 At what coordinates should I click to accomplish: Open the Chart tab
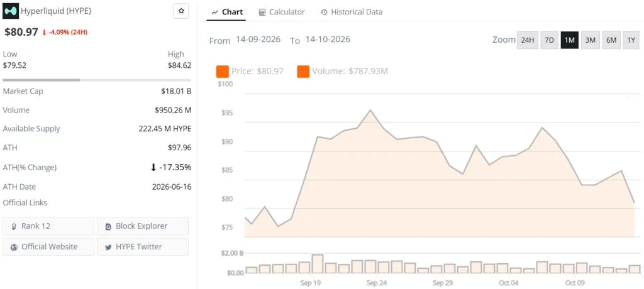(x=227, y=12)
